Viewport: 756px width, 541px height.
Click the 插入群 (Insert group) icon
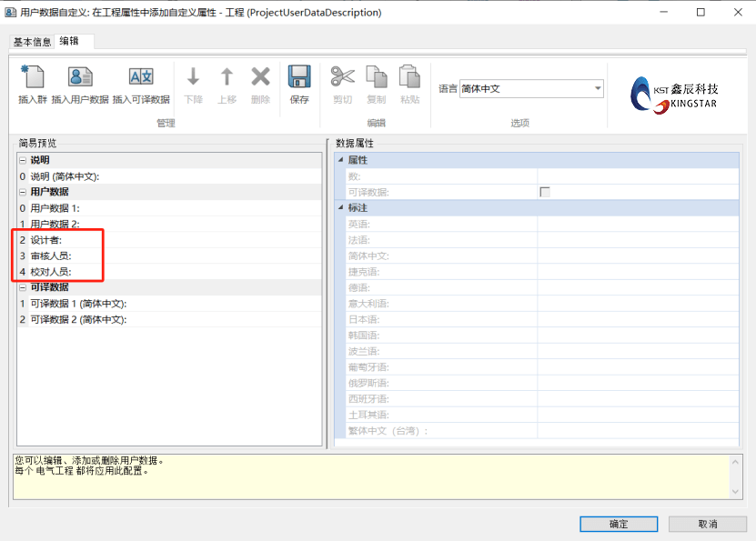click(x=33, y=78)
